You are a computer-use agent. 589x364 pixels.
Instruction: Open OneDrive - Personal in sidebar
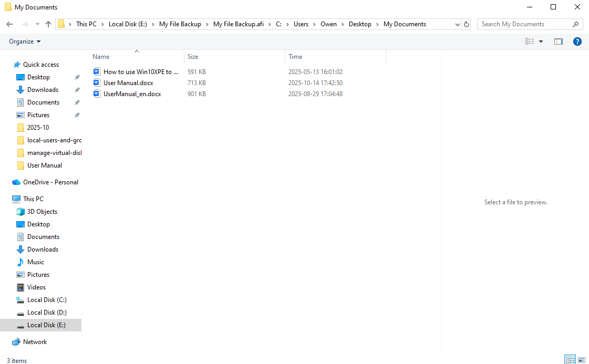tap(50, 182)
